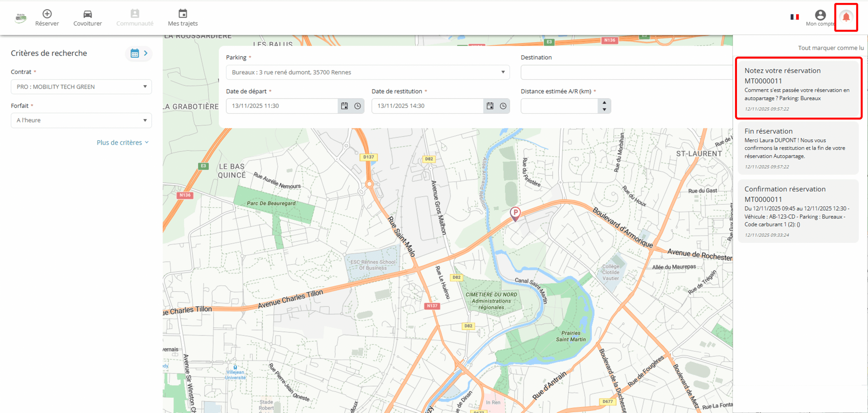Open the Confirmation réservation MT0000011 notification
The width and height of the screenshot is (868, 413).
(x=798, y=211)
